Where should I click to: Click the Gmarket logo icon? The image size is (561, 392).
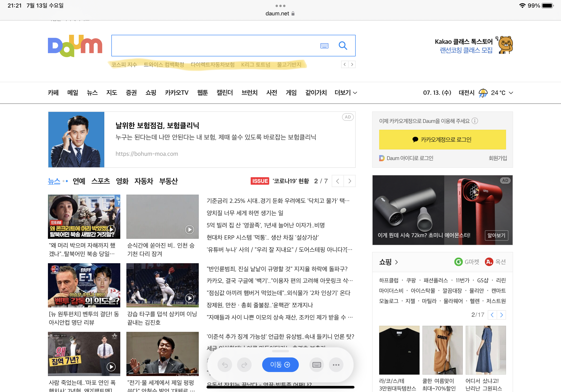point(458,262)
